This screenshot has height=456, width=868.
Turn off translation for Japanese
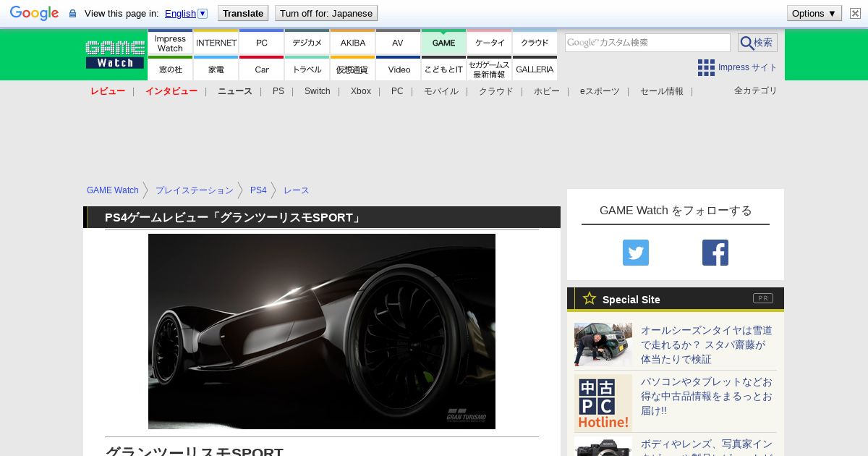click(x=325, y=13)
